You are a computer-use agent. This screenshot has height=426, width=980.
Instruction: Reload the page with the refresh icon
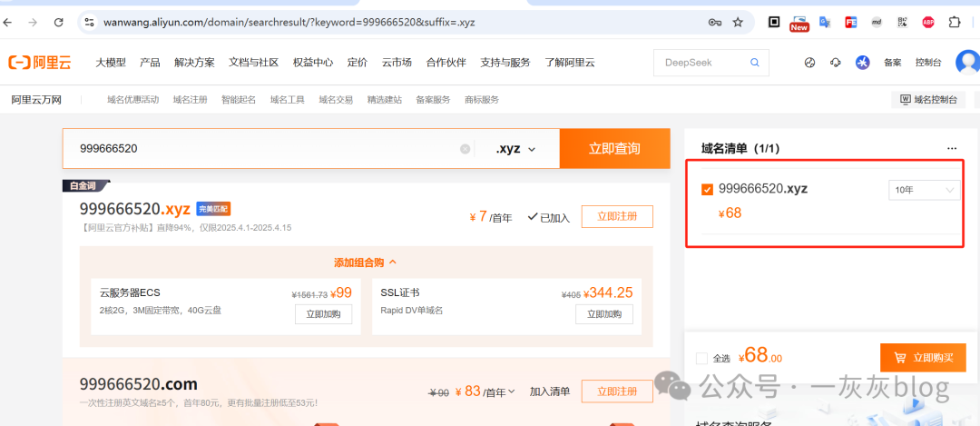(x=59, y=23)
